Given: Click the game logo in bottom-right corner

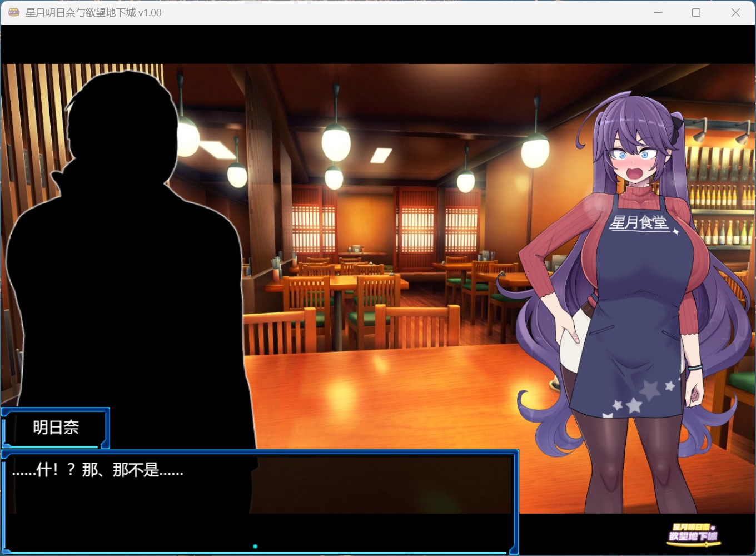Looking at the screenshot, I should 693,534.
